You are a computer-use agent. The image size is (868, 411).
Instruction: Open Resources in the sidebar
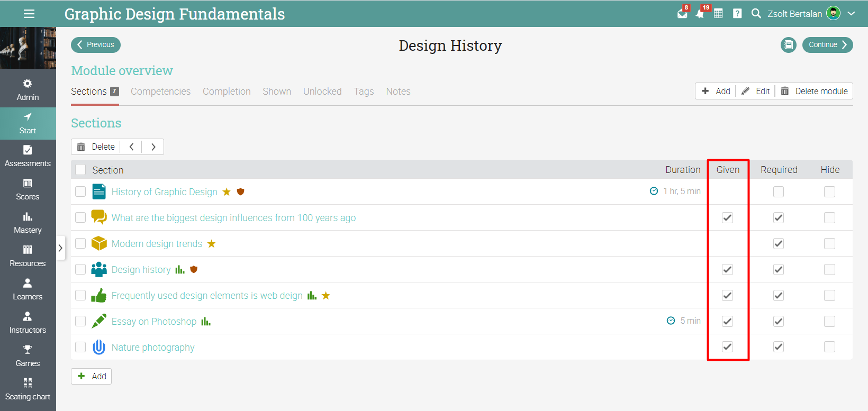click(28, 257)
